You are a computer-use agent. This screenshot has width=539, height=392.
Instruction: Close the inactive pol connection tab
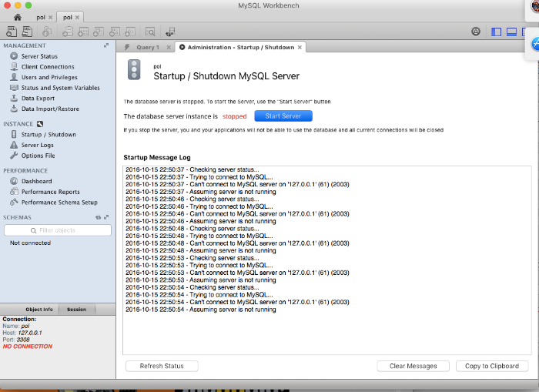pos(51,17)
